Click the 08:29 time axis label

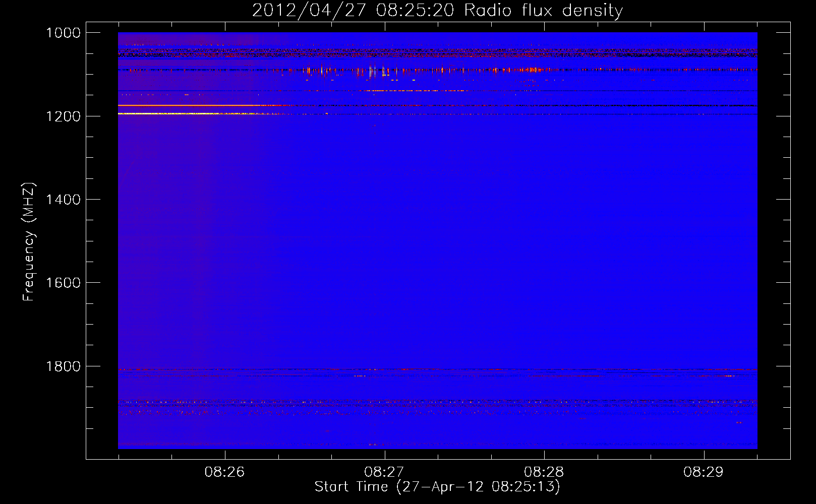click(x=704, y=472)
